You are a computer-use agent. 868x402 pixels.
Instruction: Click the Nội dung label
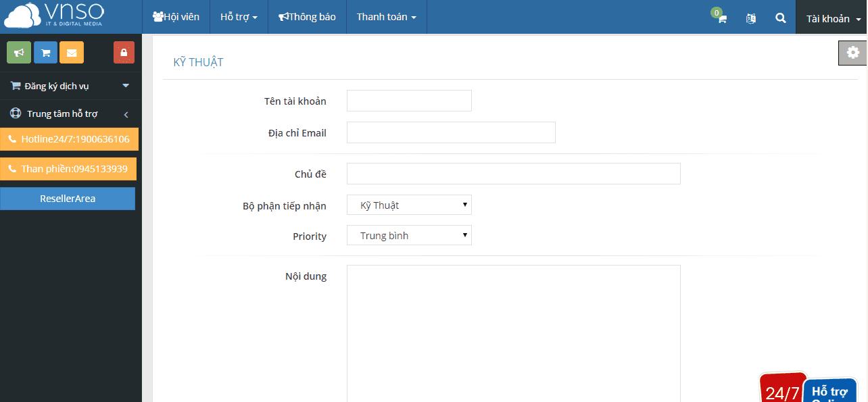306,276
